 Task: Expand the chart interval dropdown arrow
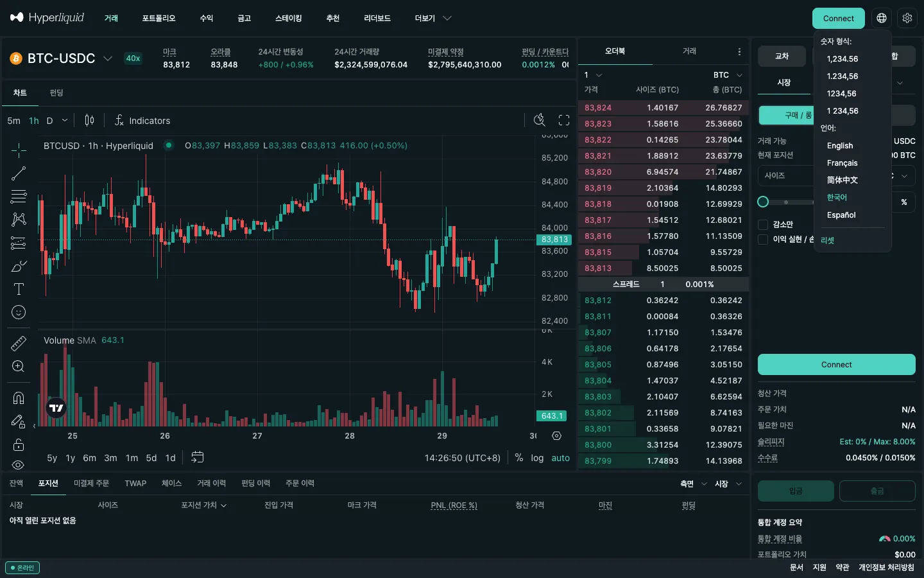tap(65, 120)
